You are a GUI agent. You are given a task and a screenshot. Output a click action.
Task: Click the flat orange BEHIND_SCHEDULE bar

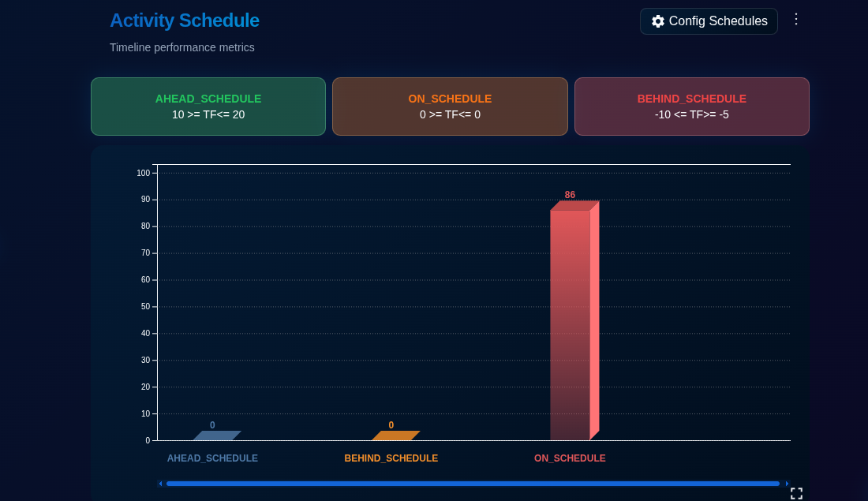click(x=395, y=436)
